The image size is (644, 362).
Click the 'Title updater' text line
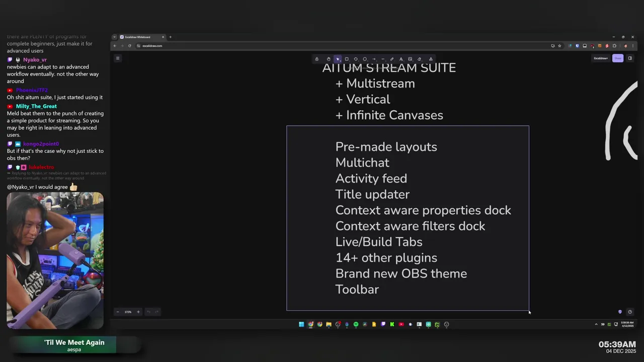pos(372,194)
